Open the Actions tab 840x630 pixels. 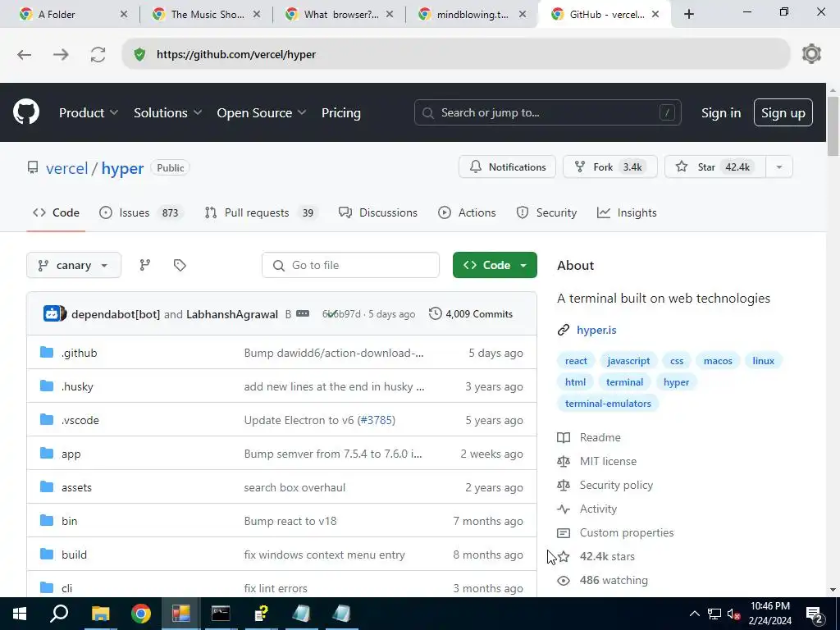pos(467,212)
